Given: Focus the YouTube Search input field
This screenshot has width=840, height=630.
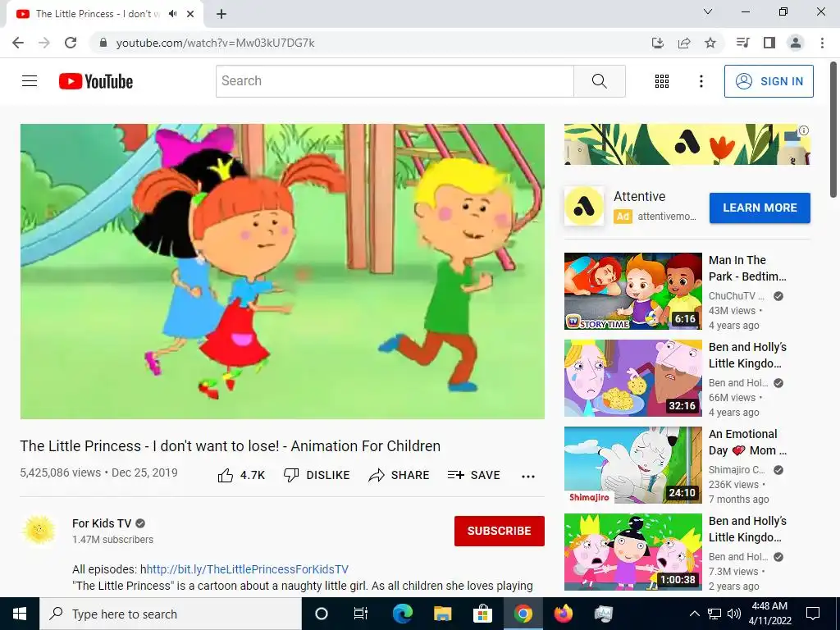Looking at the screenshot, I should 395,81.
